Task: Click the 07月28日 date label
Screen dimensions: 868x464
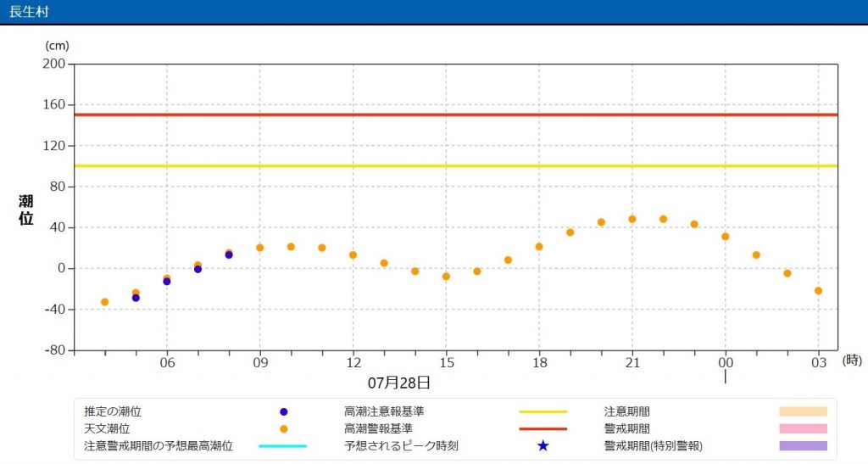Action: click(x=398, y=383)
